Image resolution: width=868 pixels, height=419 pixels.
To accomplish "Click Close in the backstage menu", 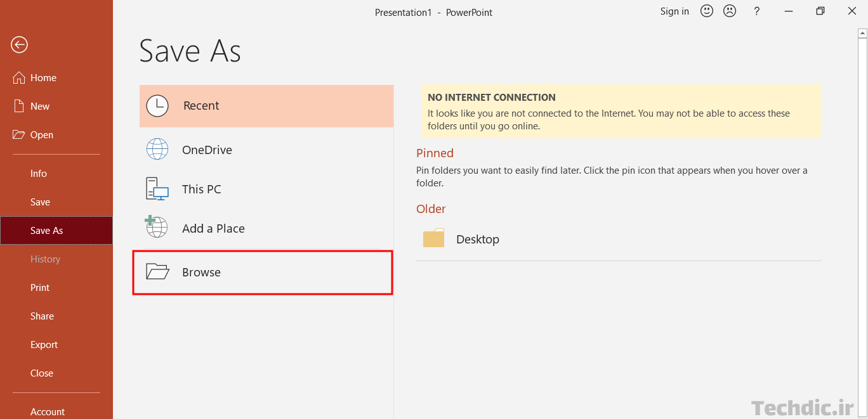I will click(x=56, y=373).
